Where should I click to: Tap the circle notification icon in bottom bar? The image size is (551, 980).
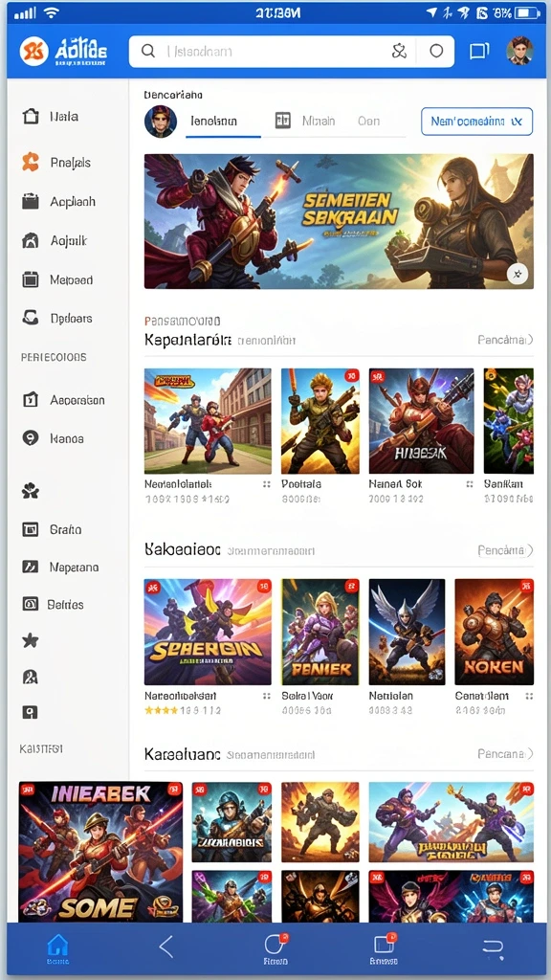point(275,943)
